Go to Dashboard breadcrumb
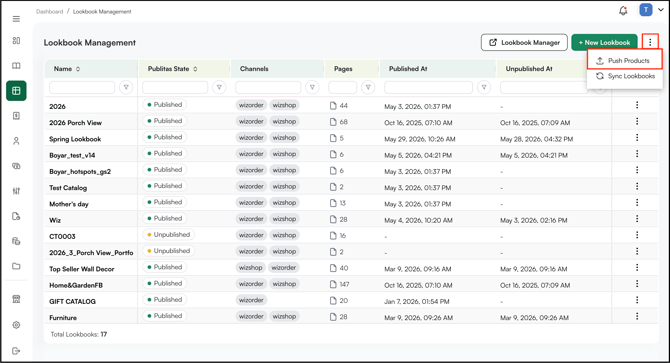This screenshot has height=363, width=670. click(x=50, y=12)
